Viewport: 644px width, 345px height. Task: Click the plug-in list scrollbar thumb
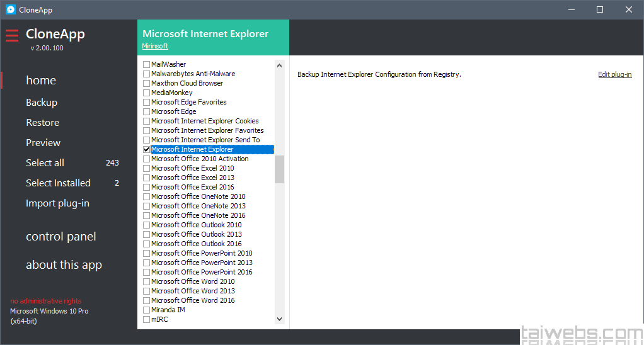point(280,169)
